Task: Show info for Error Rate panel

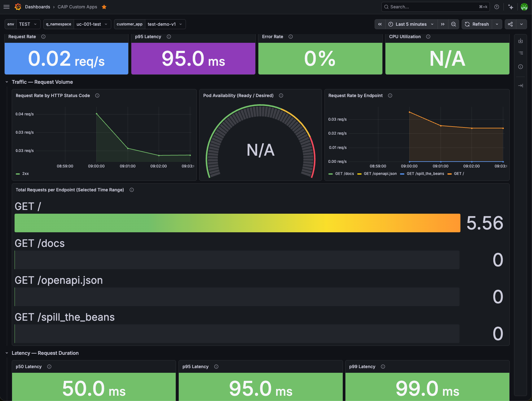Action: [x=291, y=37]
